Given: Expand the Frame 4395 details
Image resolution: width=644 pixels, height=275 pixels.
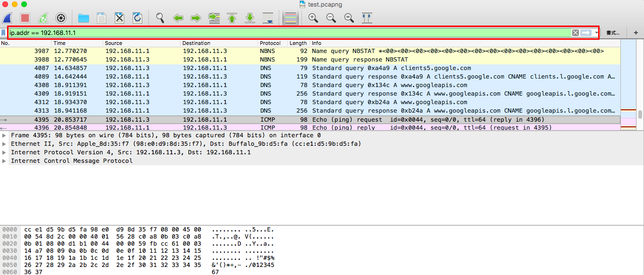Looking at the screenshot, I should (x=4, y=135).
